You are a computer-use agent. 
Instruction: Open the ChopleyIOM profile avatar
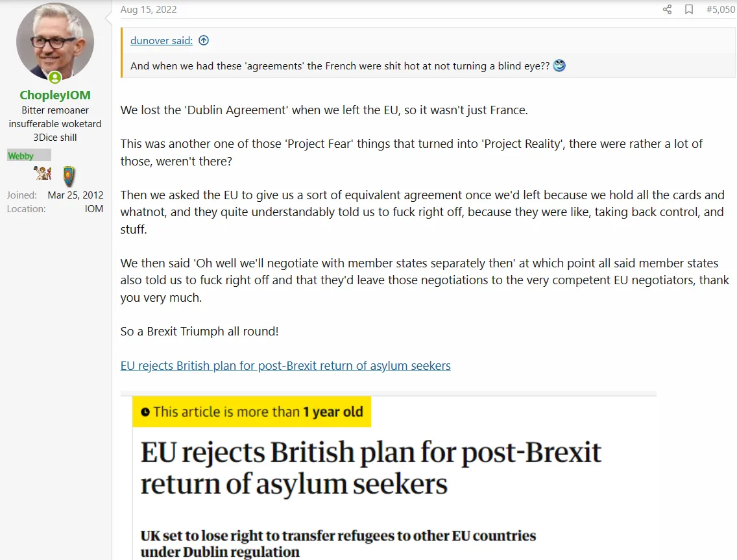(55, 42)
